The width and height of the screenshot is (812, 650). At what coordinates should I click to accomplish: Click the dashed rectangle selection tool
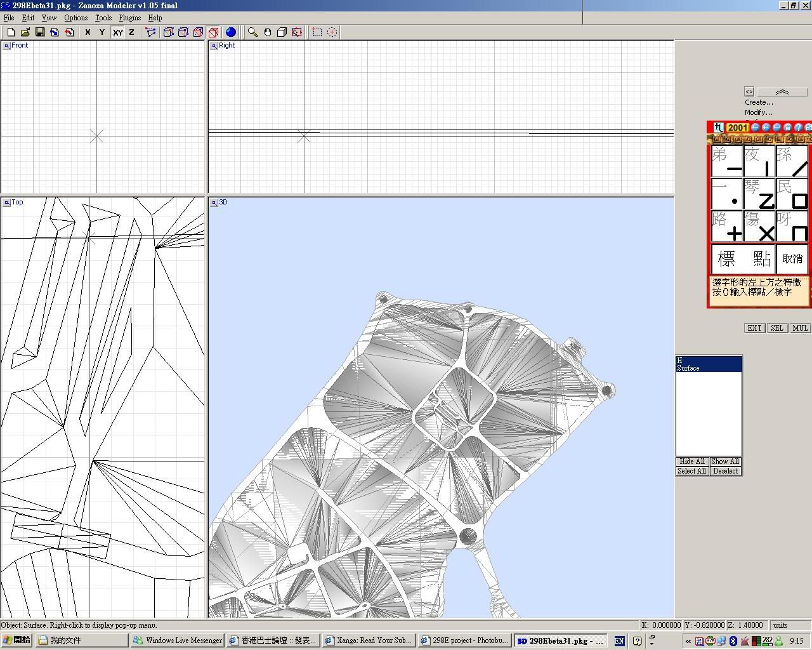coord(317,32)
